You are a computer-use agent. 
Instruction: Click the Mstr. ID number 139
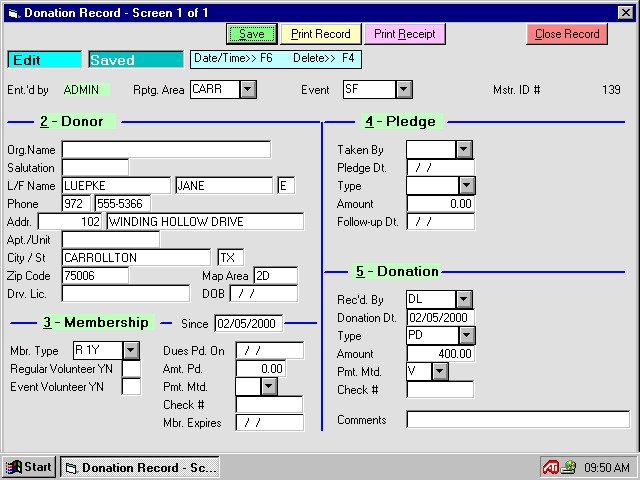click(611, 90)
